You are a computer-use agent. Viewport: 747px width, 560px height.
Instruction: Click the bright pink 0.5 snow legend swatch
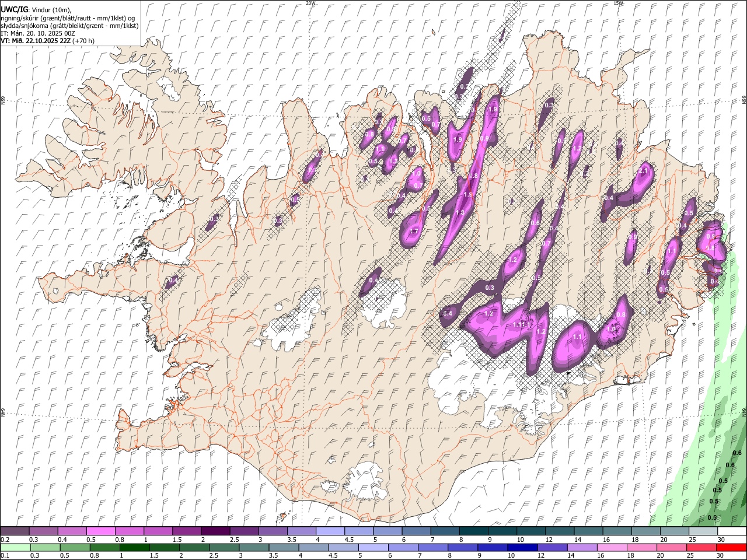[x=100, y=531]
